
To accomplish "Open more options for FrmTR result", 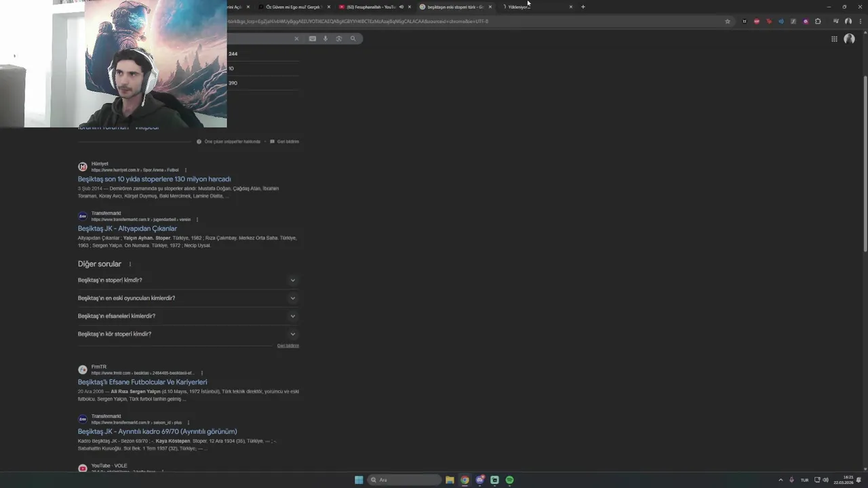I will click(x=201, y=373).
